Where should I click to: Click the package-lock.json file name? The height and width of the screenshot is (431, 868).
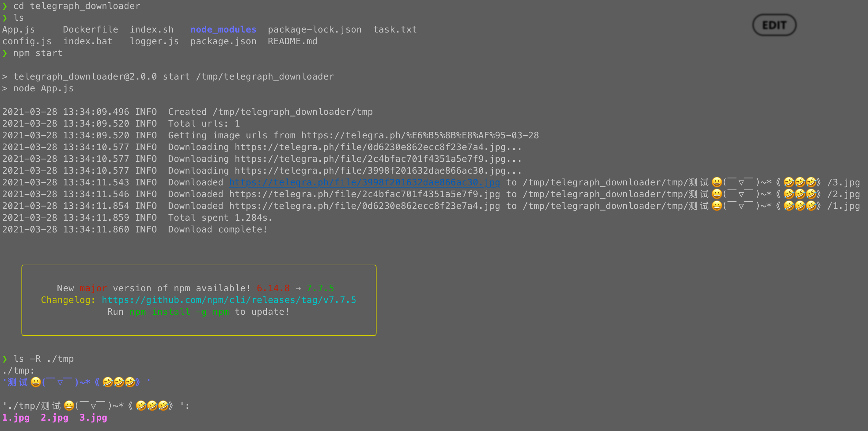tap(315, 30)
